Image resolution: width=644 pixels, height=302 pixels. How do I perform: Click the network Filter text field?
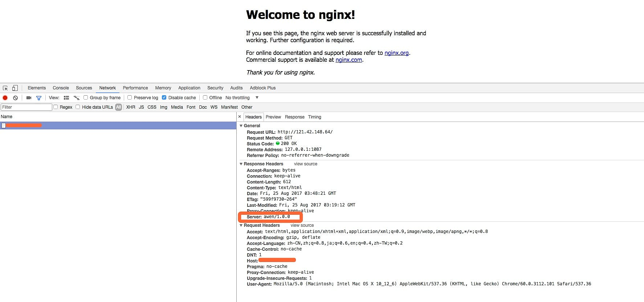(27, 107)
